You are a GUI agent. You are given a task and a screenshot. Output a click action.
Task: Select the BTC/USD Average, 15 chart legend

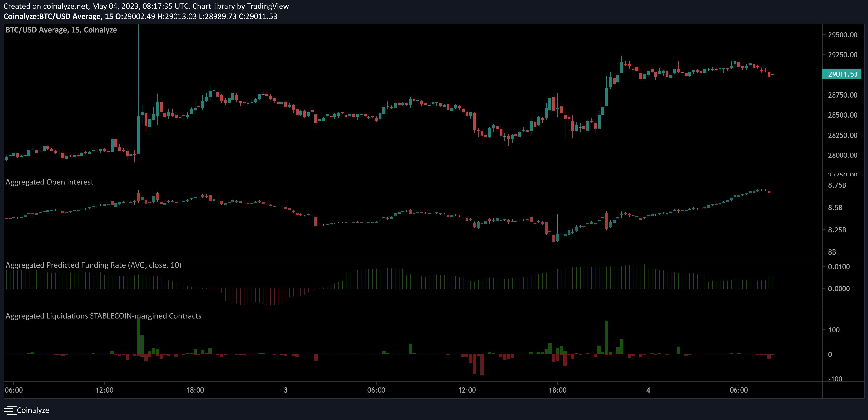pos(61,30)
